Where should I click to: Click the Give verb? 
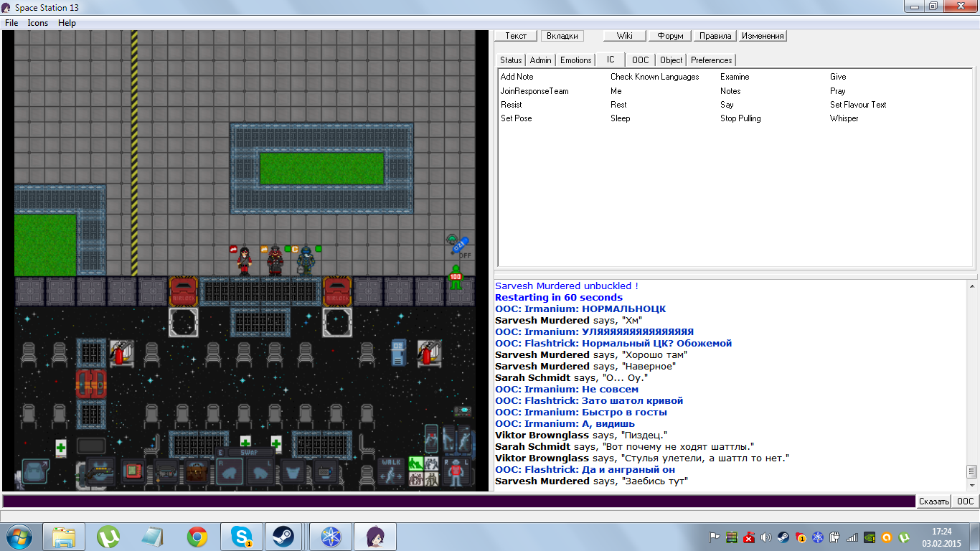838,77
